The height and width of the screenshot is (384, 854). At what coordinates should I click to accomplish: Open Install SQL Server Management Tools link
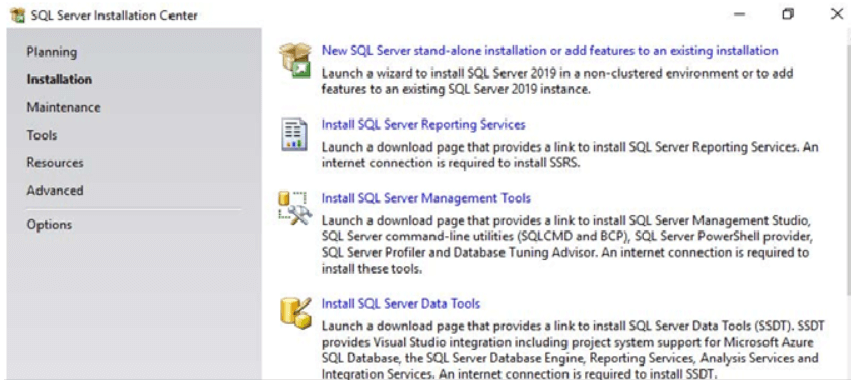tap(426, 198)
